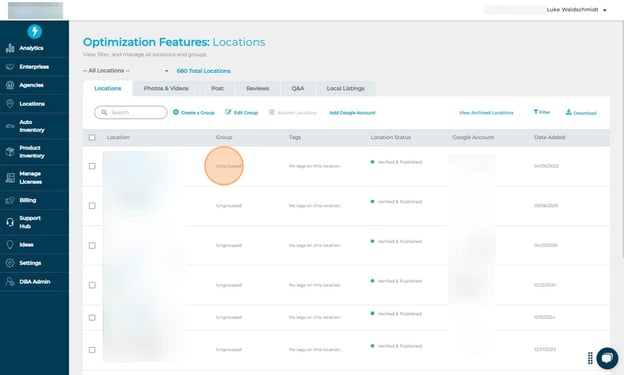
Task: Toggle the select-all checkbox in the table header
Action: pyautogui.click(x=92, y=137)
